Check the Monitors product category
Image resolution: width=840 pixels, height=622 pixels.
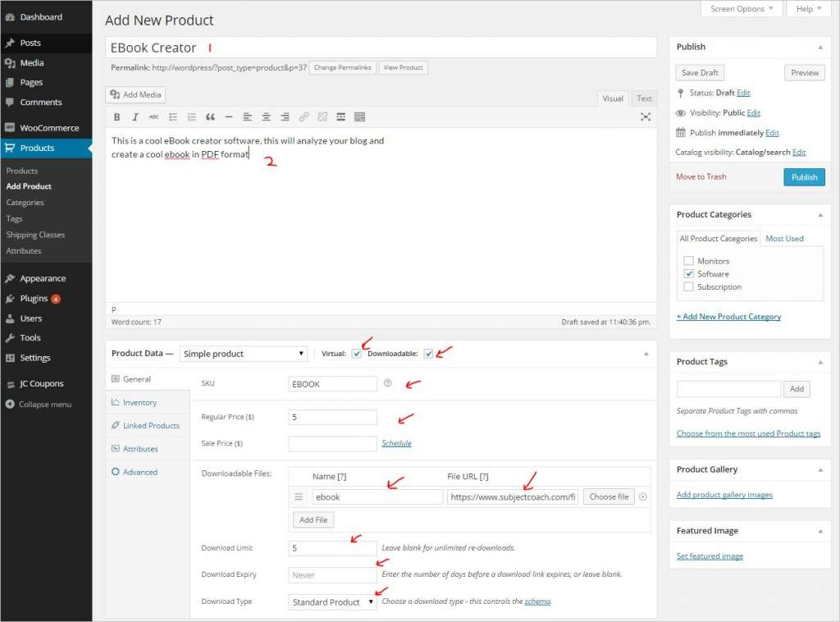688,261
